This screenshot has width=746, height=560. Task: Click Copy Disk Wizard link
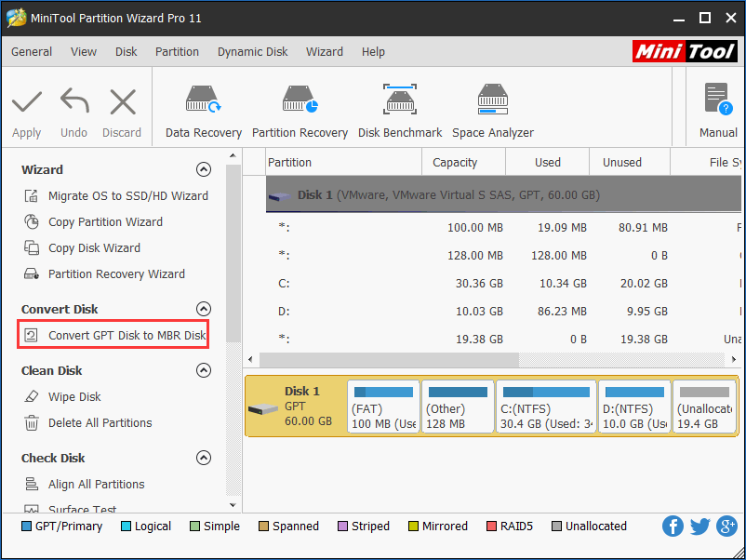click(94, 247)
